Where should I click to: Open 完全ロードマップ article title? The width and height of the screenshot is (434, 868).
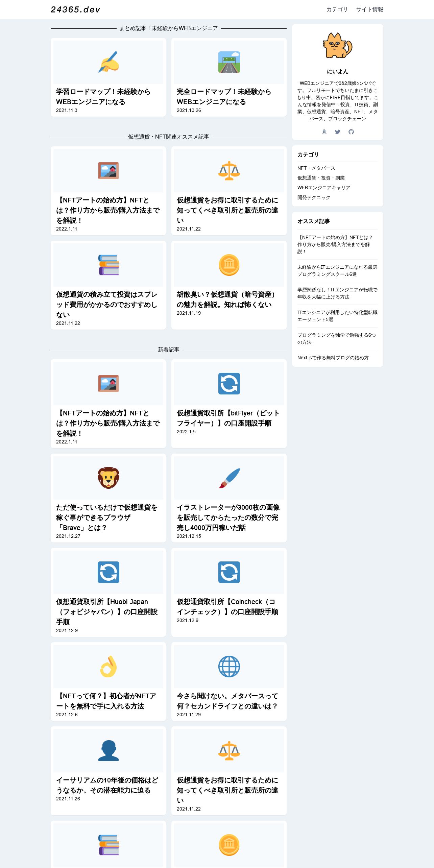(224, 97)
